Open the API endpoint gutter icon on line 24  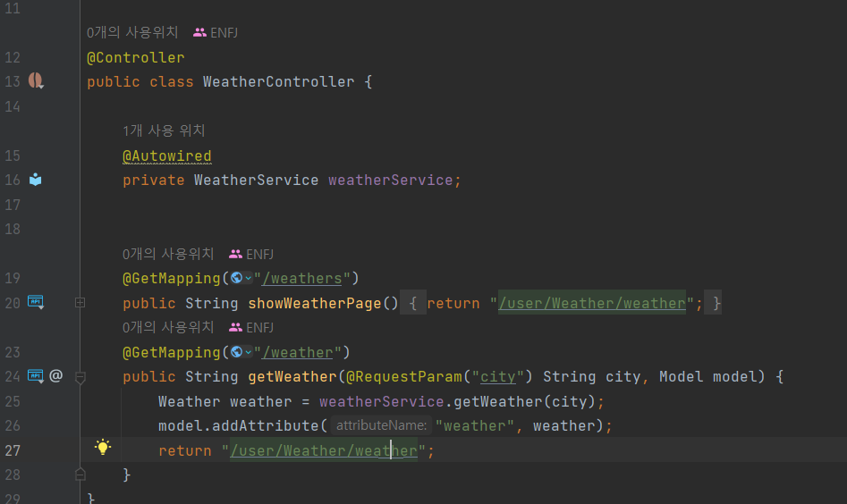36,375
